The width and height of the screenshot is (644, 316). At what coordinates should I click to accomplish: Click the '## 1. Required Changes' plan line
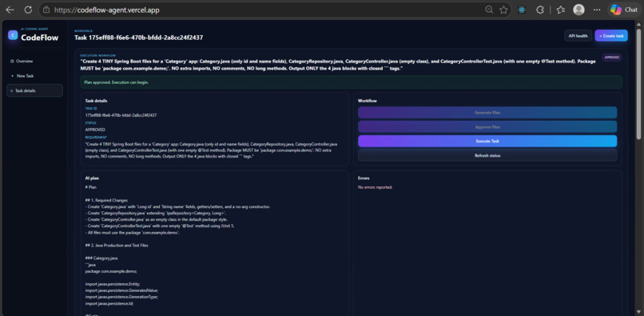pos(106,200)
